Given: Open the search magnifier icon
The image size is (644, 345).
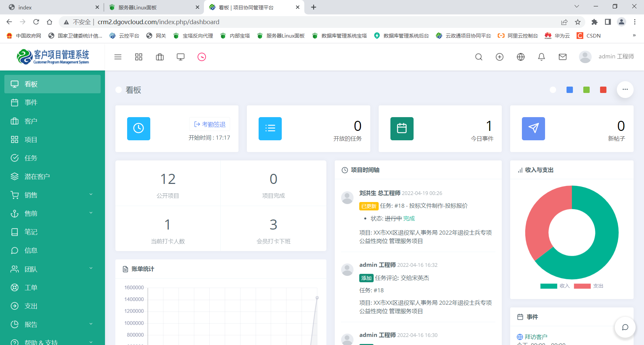Looking at the screenshot, I should (479, 57).
